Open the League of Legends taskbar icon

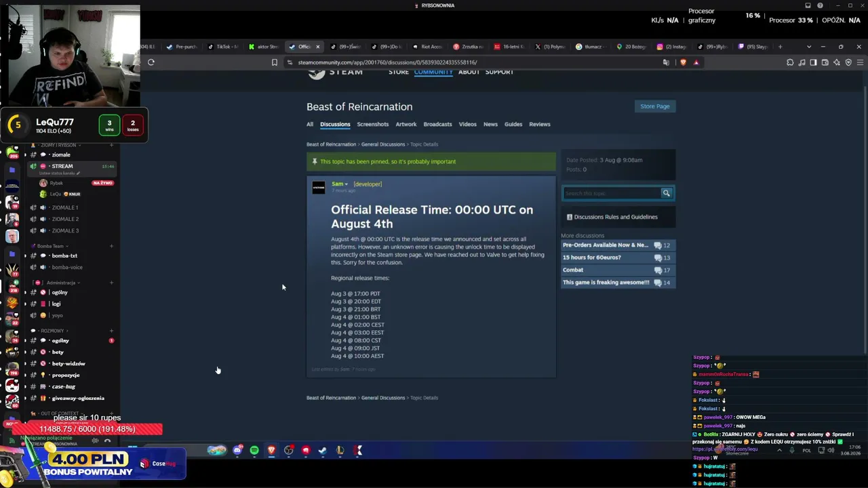coord(340,450)
